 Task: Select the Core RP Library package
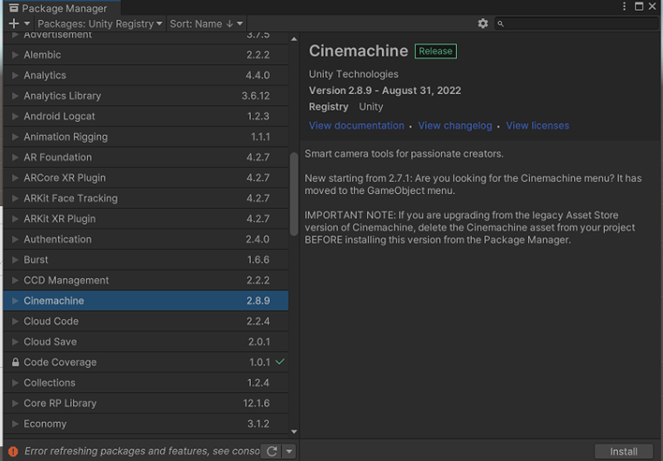pyautogui.click(x=146, y=403)
